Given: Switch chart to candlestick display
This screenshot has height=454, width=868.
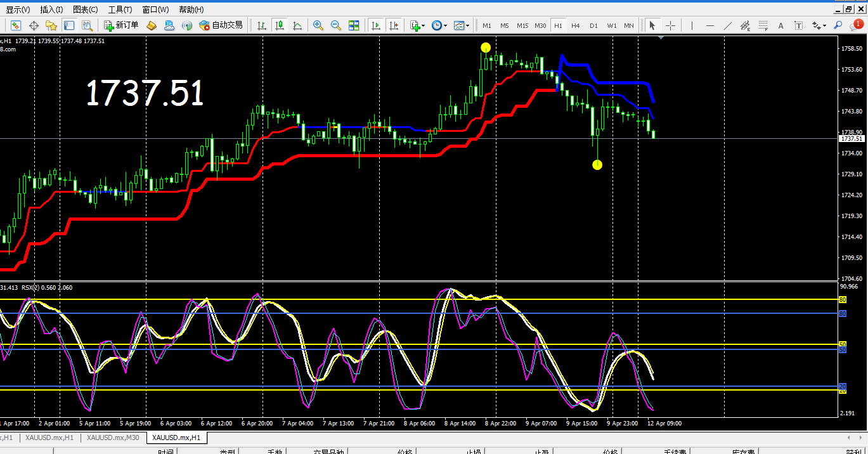Looking at the screenshot, I should coord(279,25).
